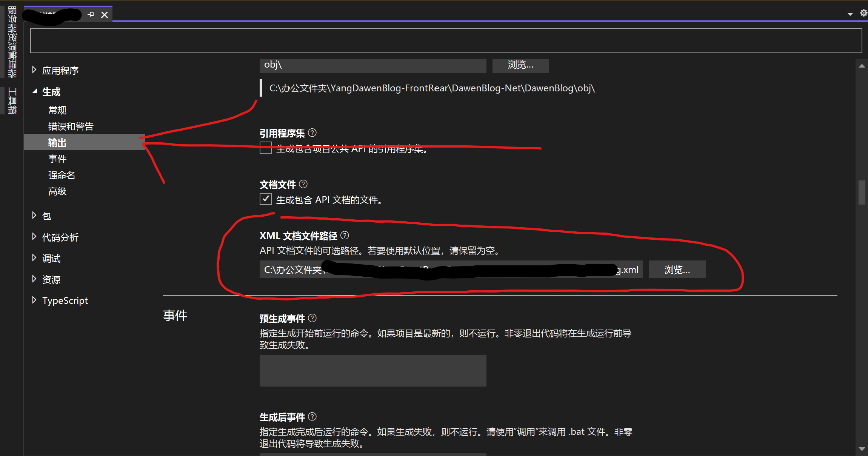Select 常规 under 生成
The height and width of the screenshot is (456, 868).
(x=57, y=110)
